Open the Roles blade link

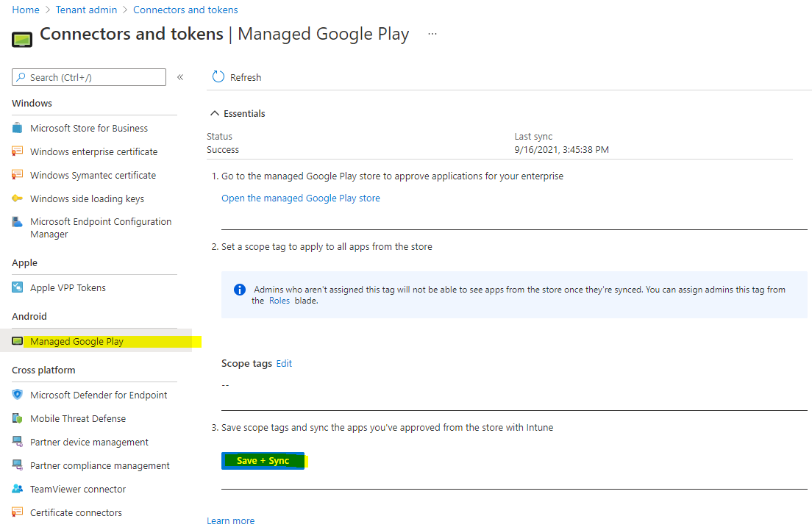point(279,301)
